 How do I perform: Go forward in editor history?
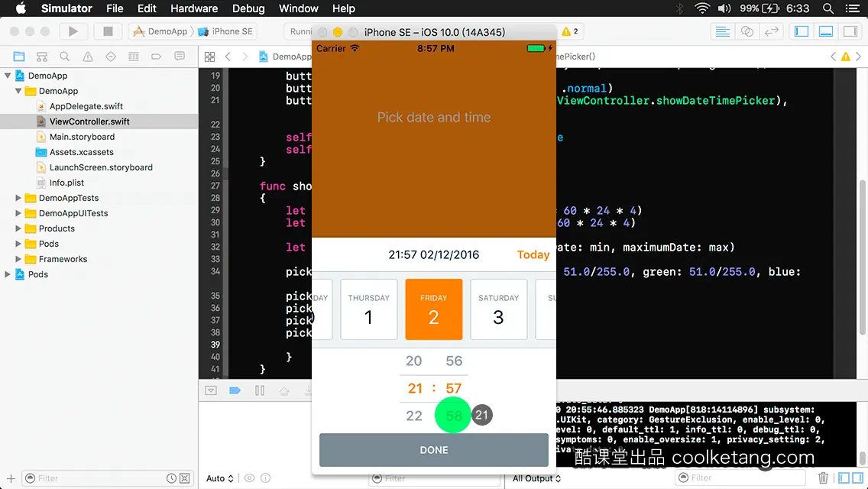pyautogui.click(x=245, y=57)
